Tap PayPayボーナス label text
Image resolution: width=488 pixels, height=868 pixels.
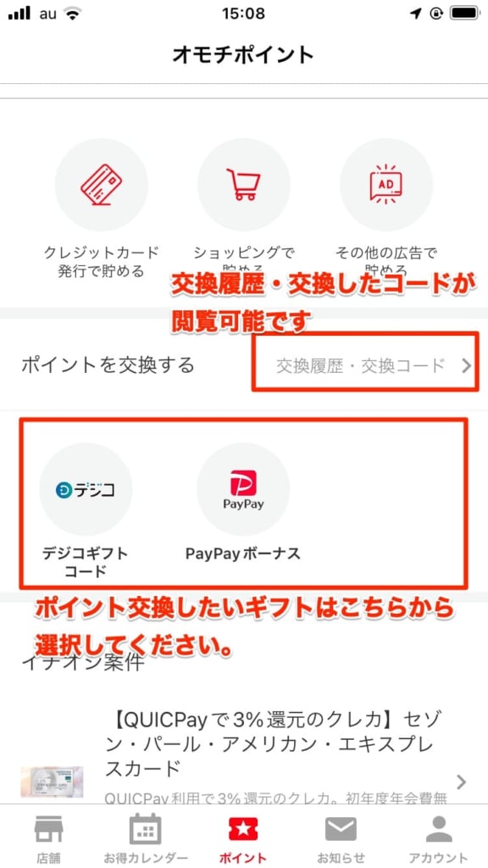pyautogui.click(x=243, y=553)
